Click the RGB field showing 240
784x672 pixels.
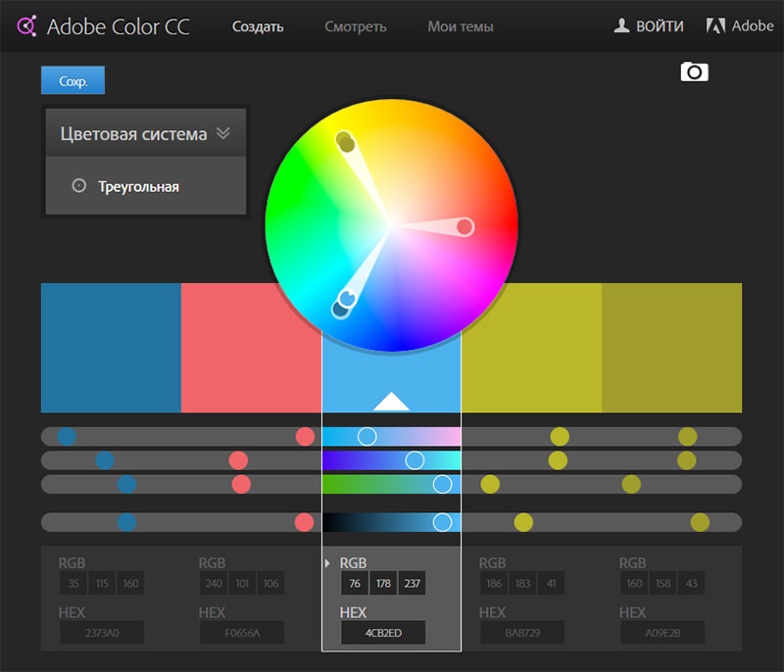pyautogui.click(x=214, y=583)
